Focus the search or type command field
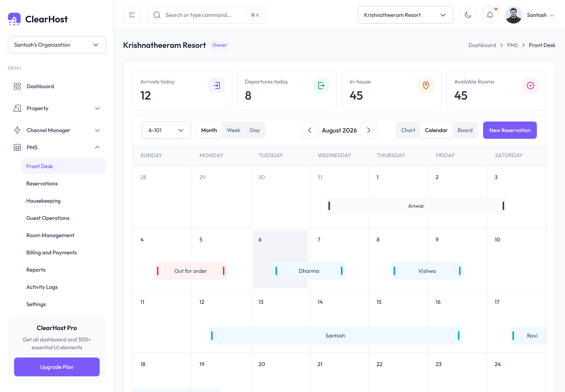The image size is (565, 392). (206, 15)
